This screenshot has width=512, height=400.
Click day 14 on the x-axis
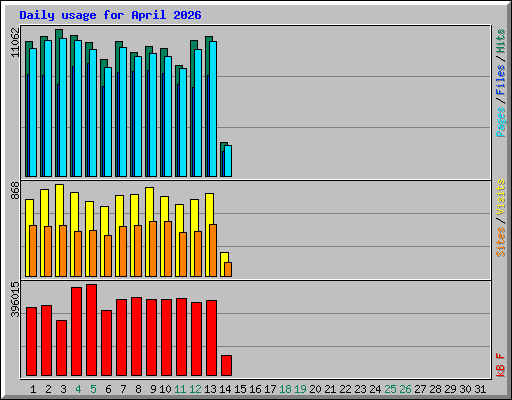tap(225, 389)
